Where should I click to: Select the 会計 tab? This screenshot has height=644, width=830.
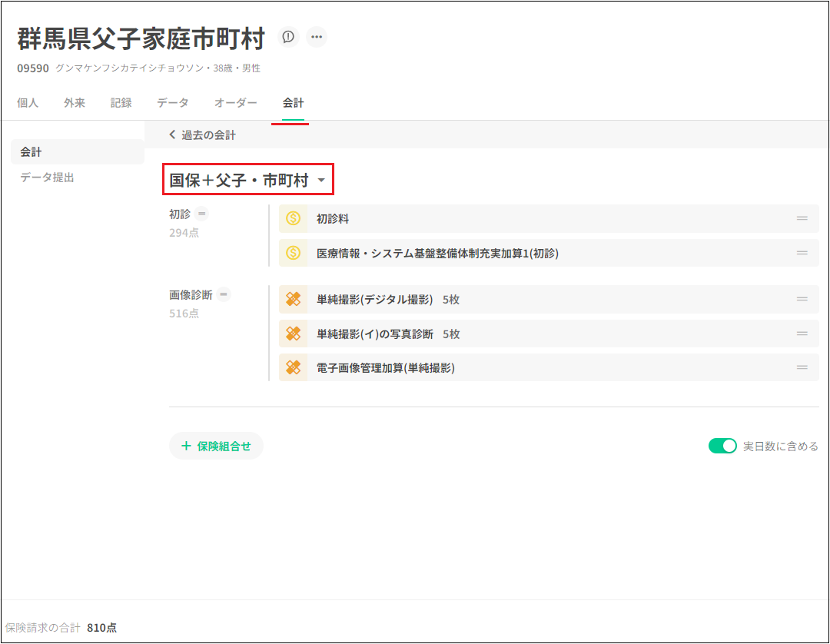tap(293, 103)
